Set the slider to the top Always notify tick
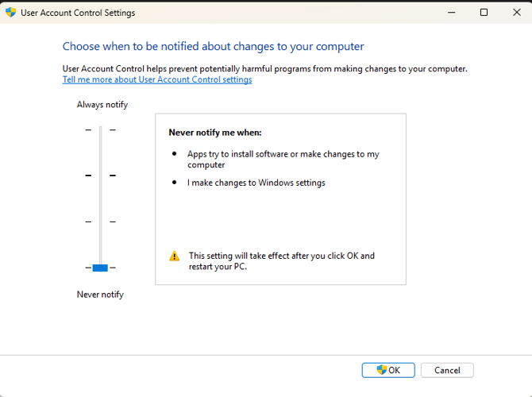Screen dimensions: 532x397 click(100, 129)
